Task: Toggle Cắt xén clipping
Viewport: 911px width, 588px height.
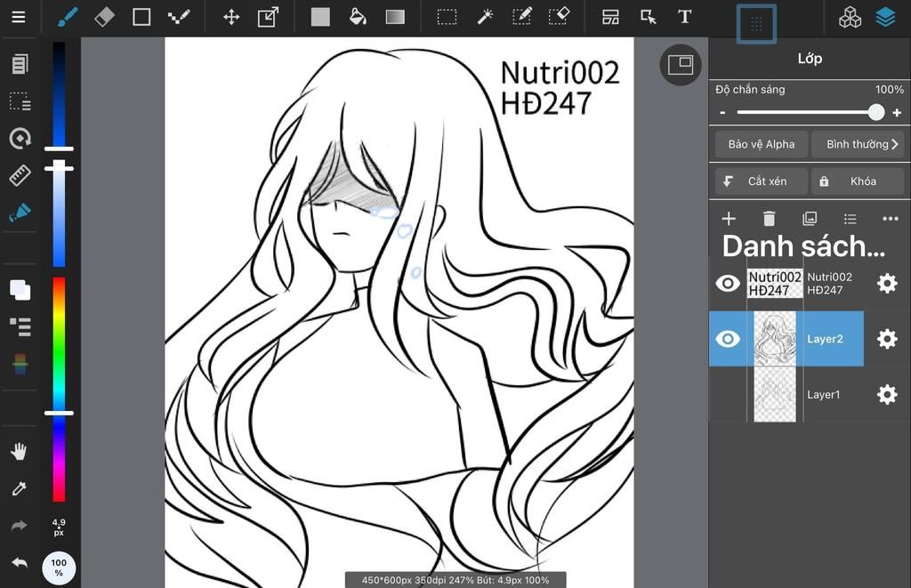Action: pos(762,181)
